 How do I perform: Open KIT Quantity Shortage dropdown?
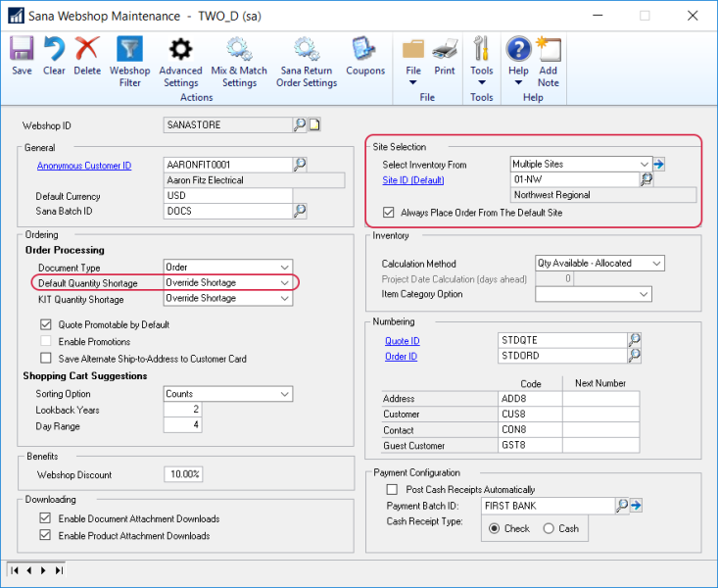[x=284, y=298]
